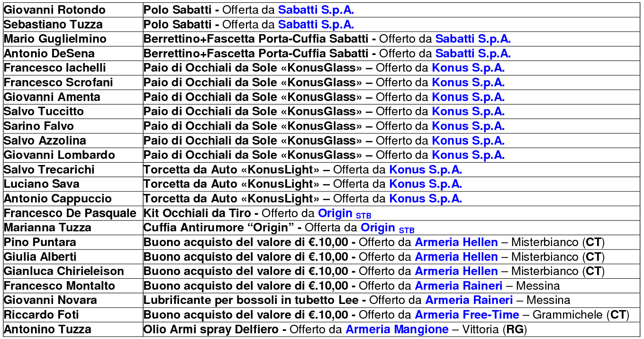Viewport: 644px width, 339px height.
Task: Click 'Lubrificante per bossoli in tubetto Lee'
Action: (251, 300)
